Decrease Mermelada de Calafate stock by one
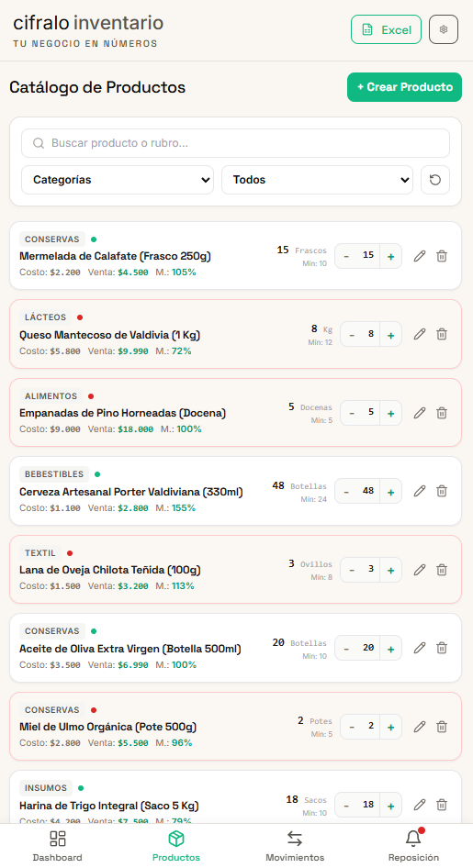 pyautogui.click(x=347, y=256)
